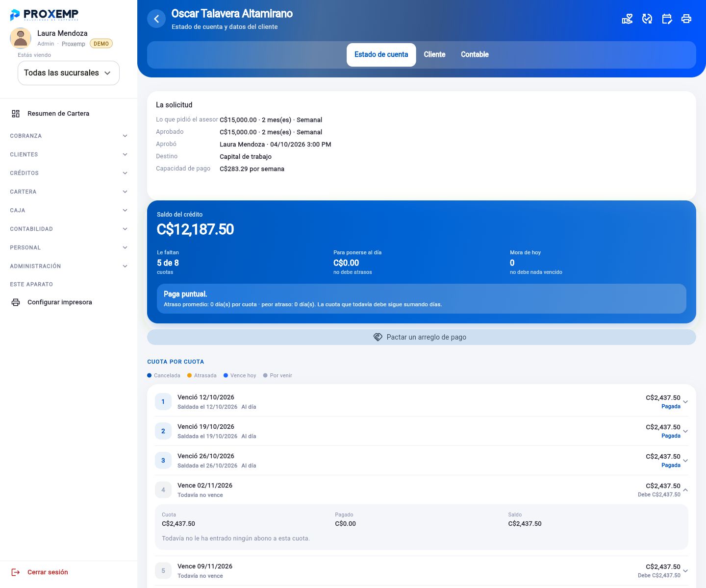Click 'Pagada' status on cuota 2

(671, 436)
